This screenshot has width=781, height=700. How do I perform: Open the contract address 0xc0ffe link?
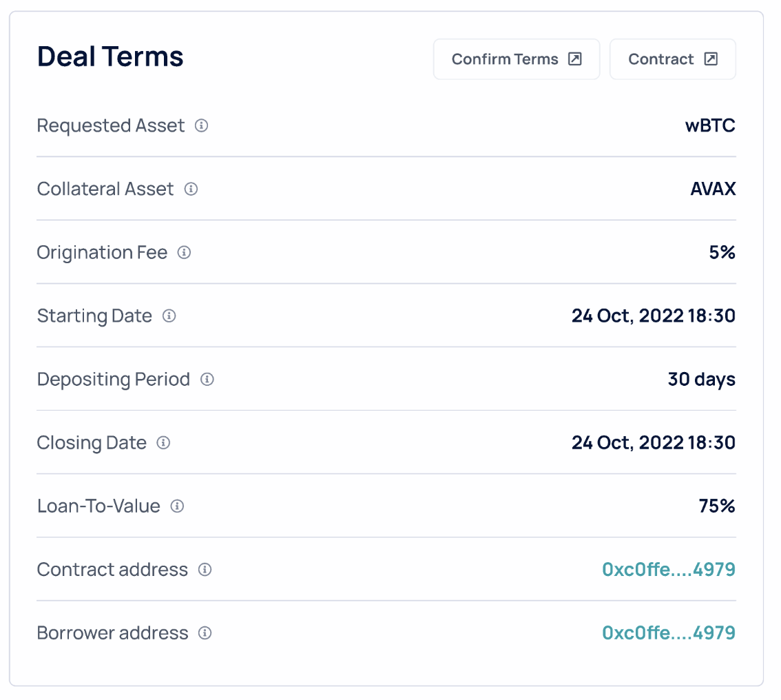tap(668, 570)
